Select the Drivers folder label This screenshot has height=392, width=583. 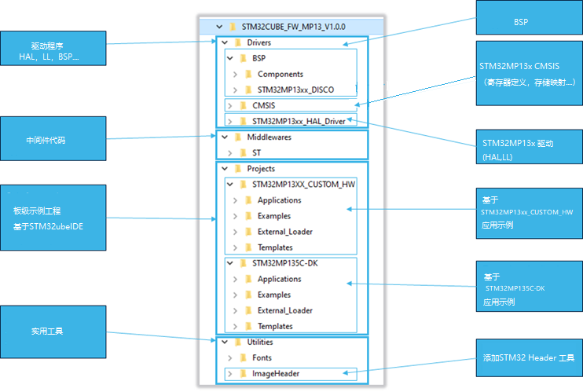pos(258,42)
